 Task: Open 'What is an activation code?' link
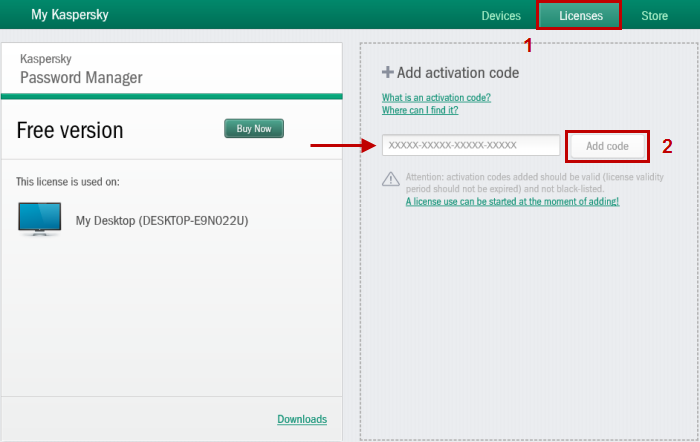point(436,98)
